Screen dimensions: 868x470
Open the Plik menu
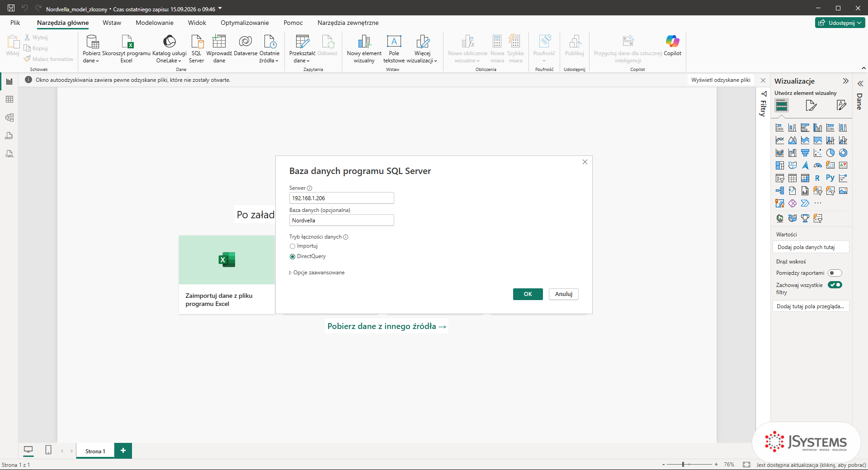click(15, 23)
